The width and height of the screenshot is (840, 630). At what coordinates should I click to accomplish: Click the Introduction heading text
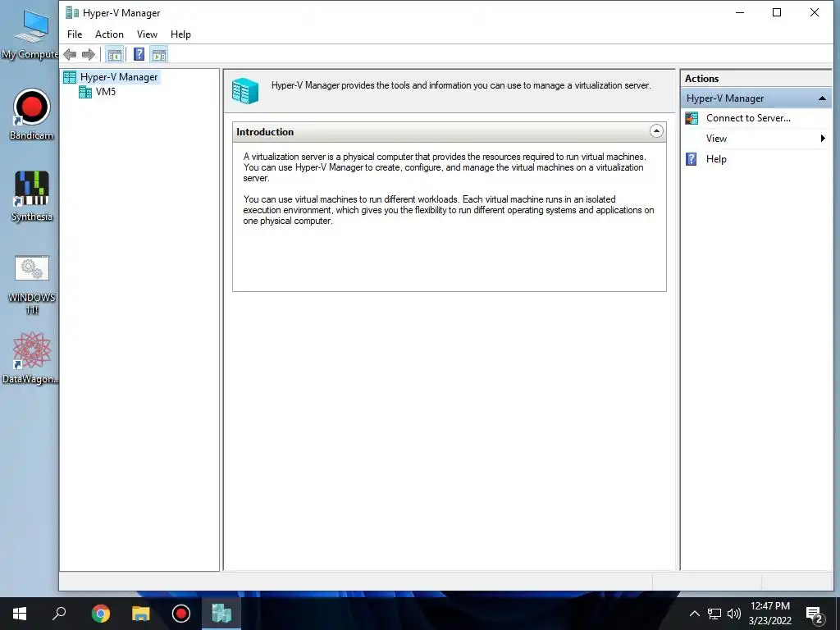pyautogui.click(x=265, y=132)
